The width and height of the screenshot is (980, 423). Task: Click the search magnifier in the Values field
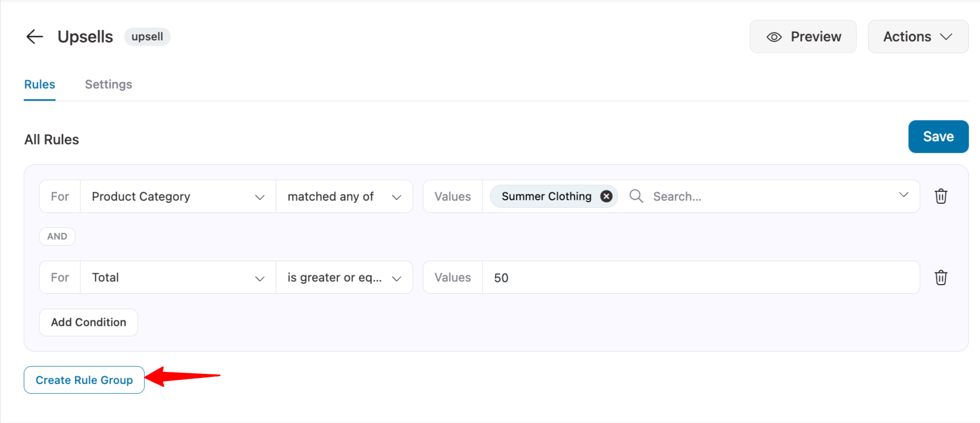coord(636,196)
